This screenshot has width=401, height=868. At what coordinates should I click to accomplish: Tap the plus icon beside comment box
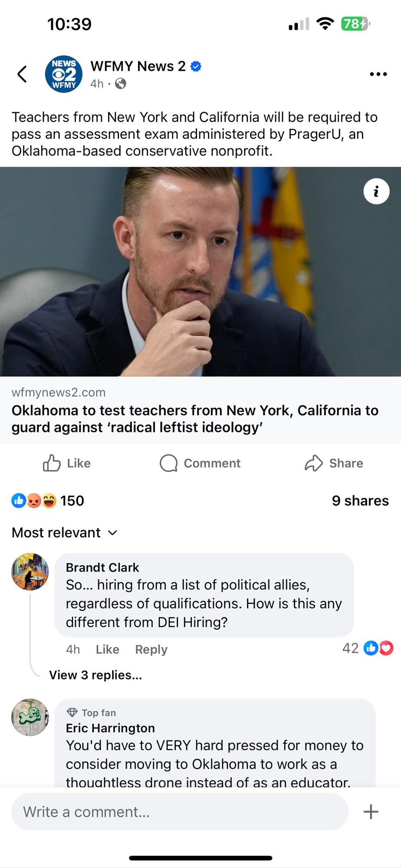tap(371, 812)
